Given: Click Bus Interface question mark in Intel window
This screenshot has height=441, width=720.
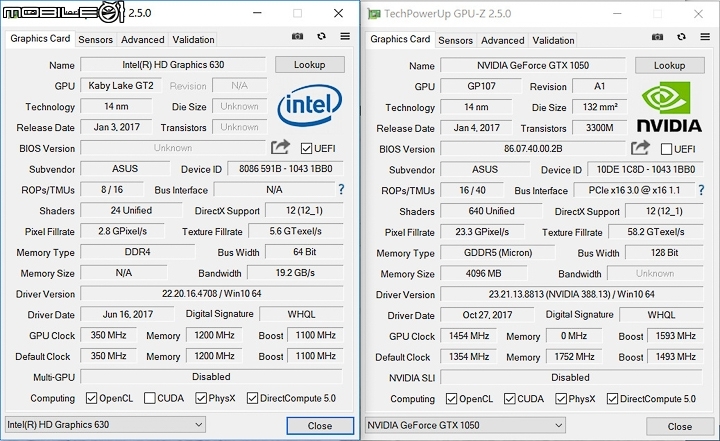Looking at the screenshot, I should pos(341,189).
